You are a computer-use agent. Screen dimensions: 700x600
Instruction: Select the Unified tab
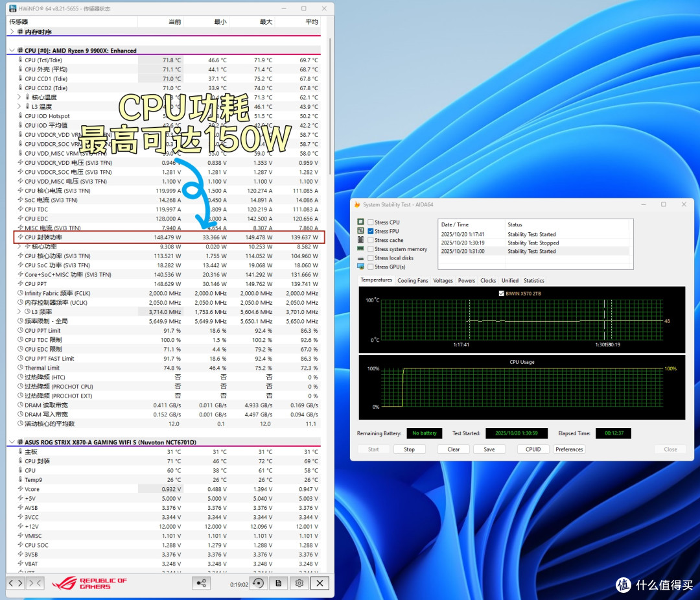click(x=510, y=281)
